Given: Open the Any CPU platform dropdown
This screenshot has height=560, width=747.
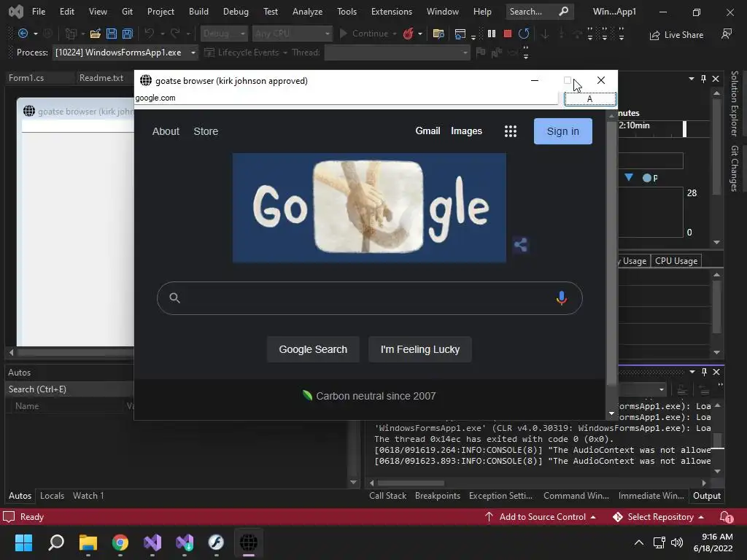Looking at the screenshot, I should pos(292,34).
